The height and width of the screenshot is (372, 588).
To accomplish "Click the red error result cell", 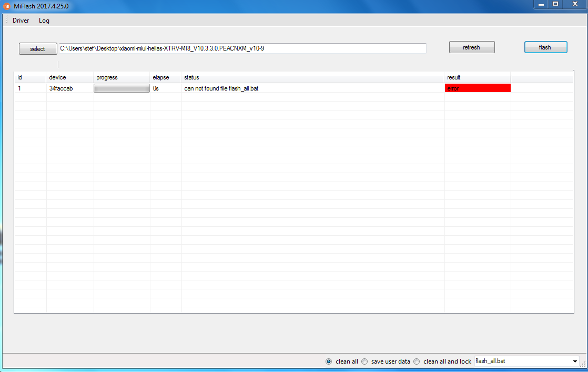I will click(478, 88).
